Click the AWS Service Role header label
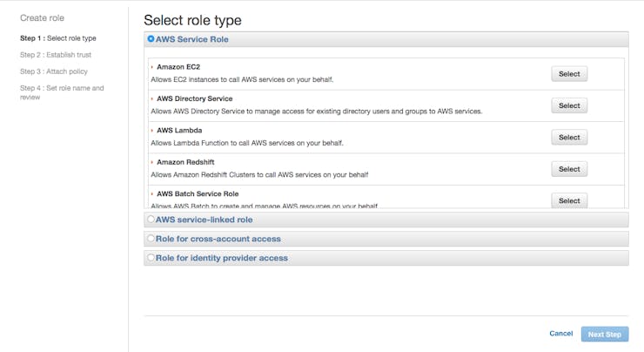Screen dimensions: 644x352 pyautogui.click(x=191, y=39)
